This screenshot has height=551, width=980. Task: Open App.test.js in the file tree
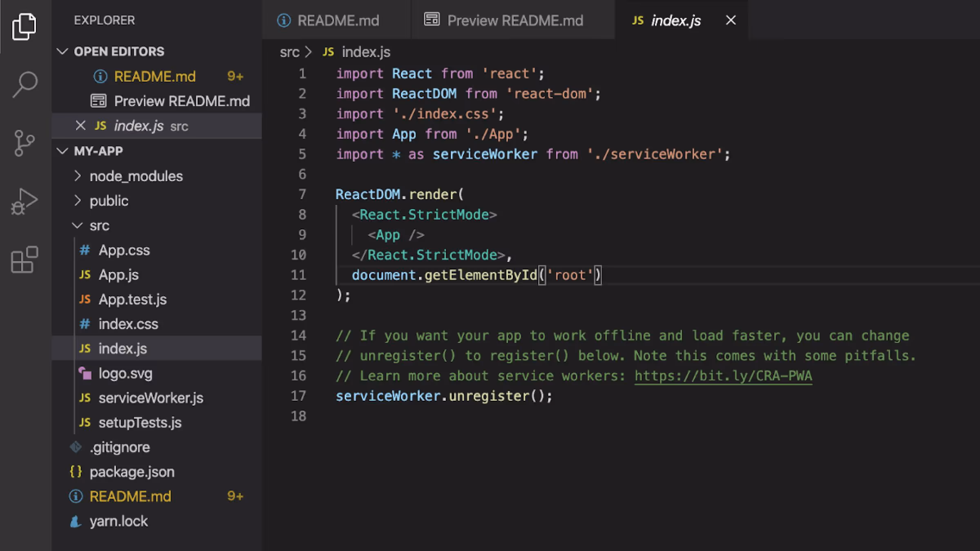[x=132, y=299]
